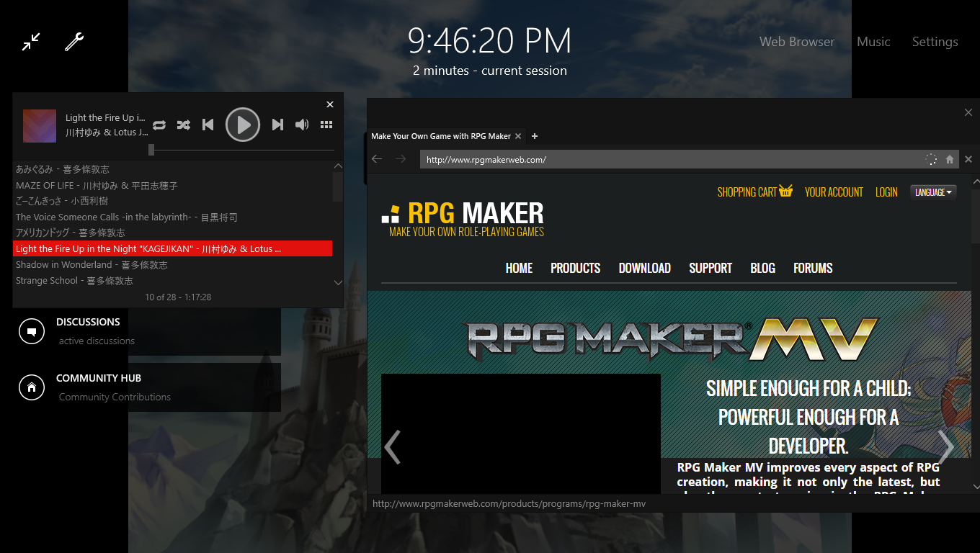Expand the Language dropdown
The width and height of the screenshot is (980, 553).
pos(933,192)
